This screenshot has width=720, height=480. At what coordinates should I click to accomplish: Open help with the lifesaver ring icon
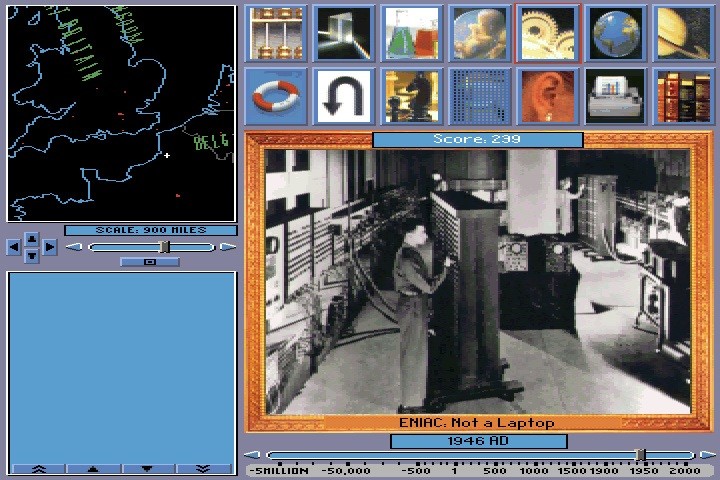(276, 96)
